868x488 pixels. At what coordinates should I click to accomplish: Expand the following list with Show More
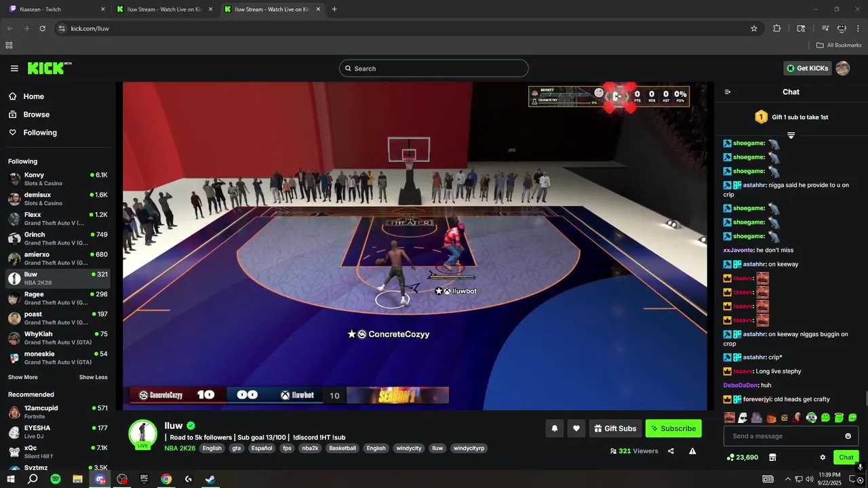(x=23, y=378)
